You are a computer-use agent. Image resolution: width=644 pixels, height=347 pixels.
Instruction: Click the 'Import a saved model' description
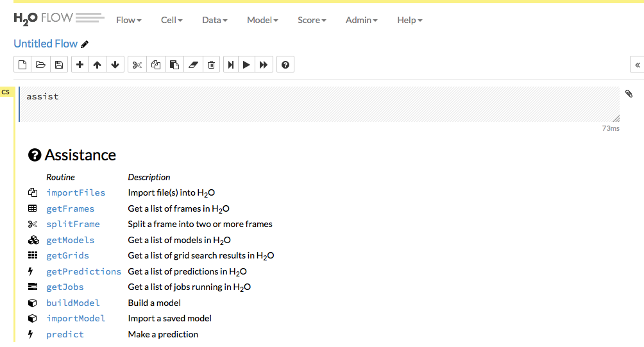(x=169, y=319)
